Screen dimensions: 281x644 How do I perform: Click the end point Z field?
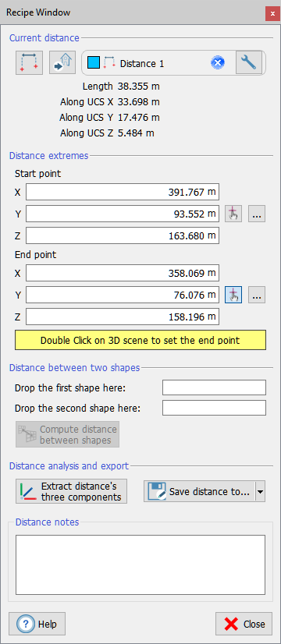(x=123, y=317)
